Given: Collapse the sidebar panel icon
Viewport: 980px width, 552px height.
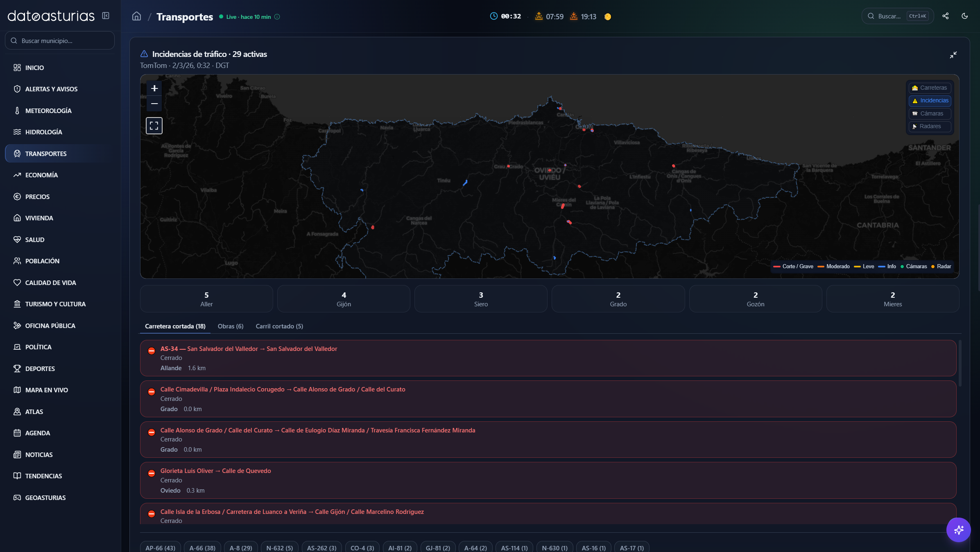Looking at the screenshot, I should click(x=106, y=16).
